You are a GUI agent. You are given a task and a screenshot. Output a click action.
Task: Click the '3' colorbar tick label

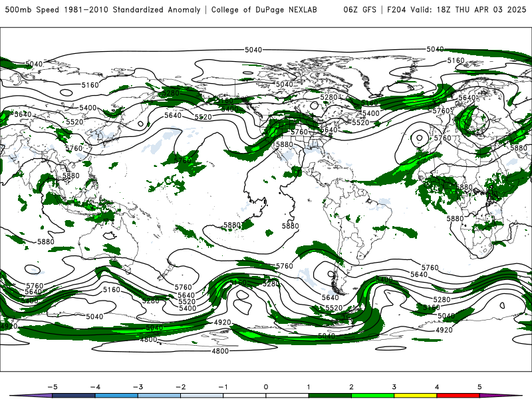coord(394,387)
